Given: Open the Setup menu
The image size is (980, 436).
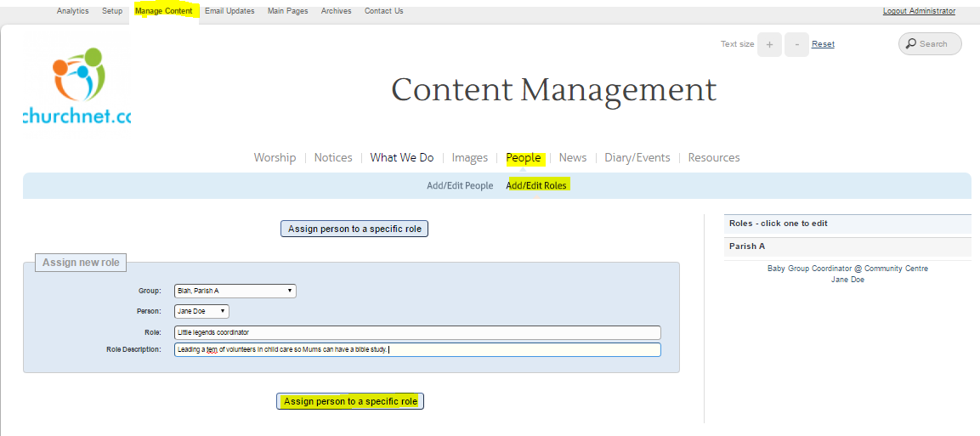Looking at the screenshot, I should click(x=112, y=11).
